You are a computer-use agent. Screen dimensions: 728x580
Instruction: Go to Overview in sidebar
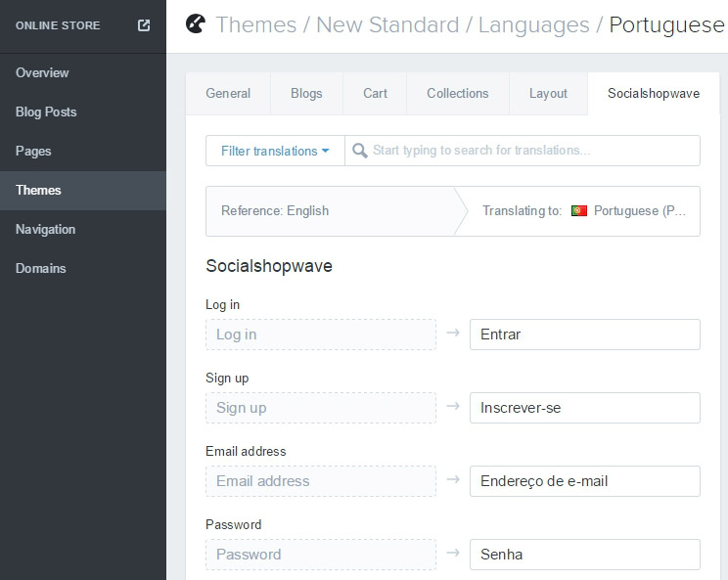[x=83, y=72]
